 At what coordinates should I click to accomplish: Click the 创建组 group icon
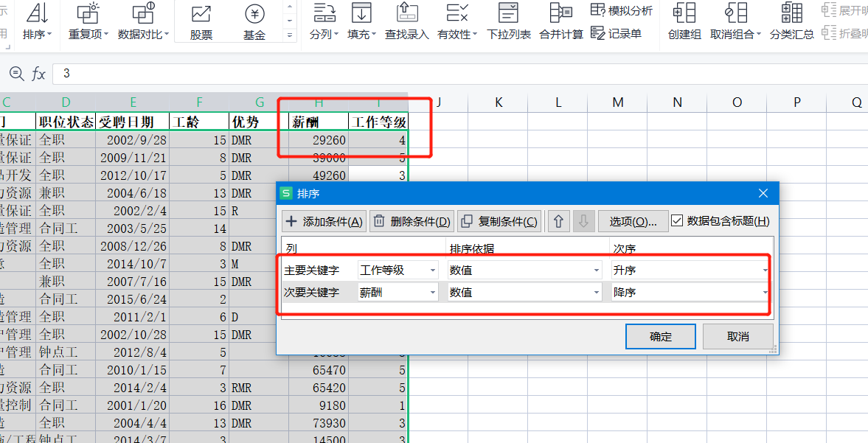684,13
